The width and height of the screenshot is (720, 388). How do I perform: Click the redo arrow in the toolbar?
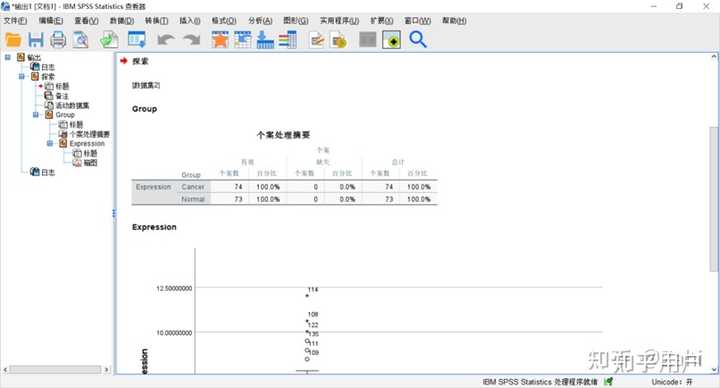(192, 40)
